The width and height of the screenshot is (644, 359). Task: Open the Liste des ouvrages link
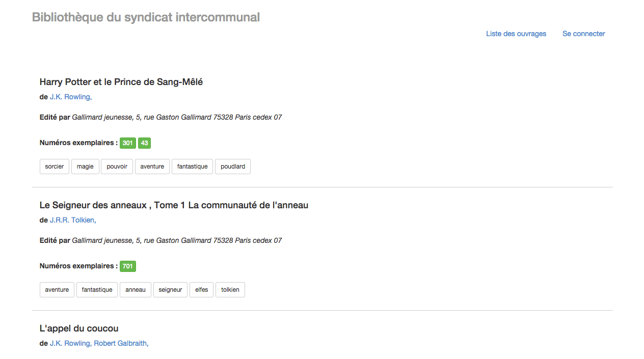[x=516, y=34]
